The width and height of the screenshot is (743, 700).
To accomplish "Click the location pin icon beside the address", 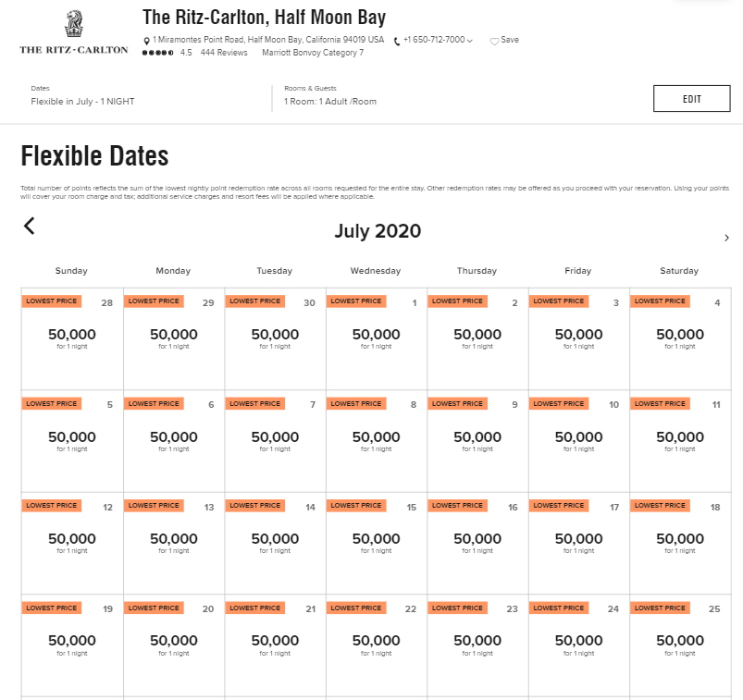I will (x=146, y=40).
